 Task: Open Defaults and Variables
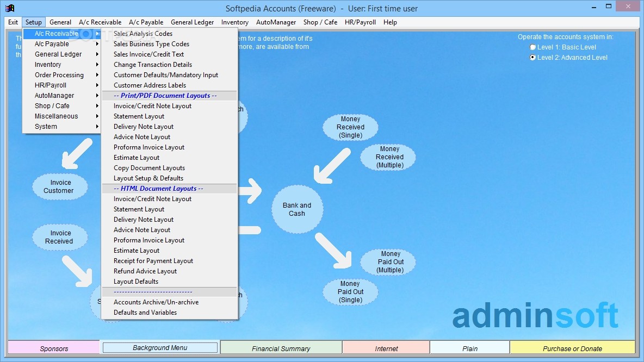(x=169, y=313)
